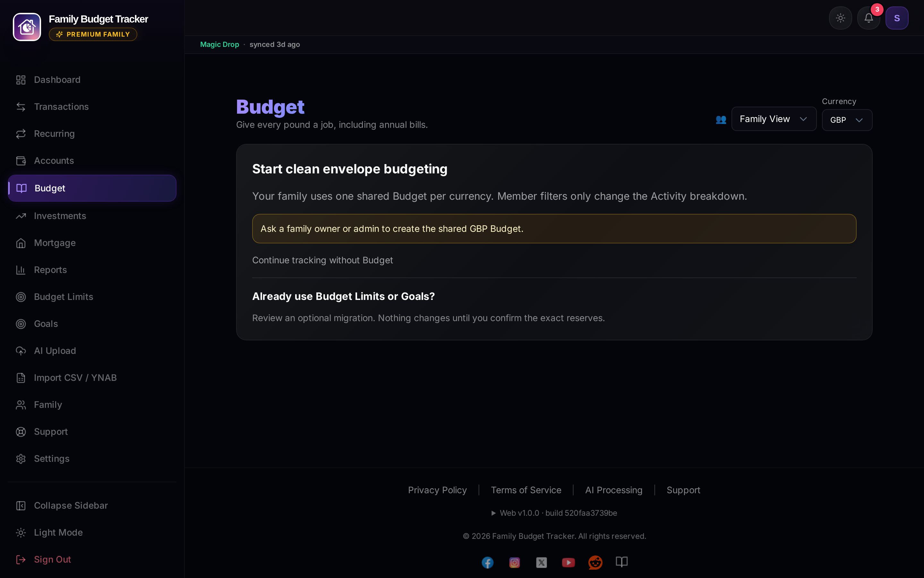Open Reddit community footer icon

coord(595,562)
